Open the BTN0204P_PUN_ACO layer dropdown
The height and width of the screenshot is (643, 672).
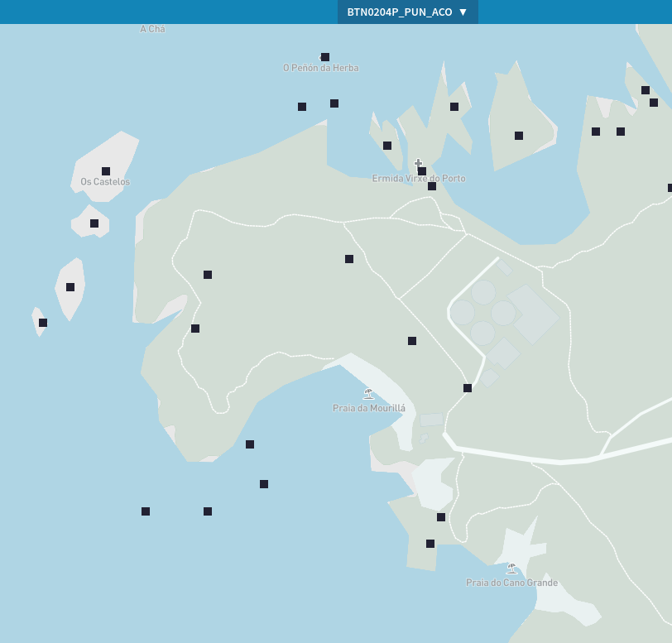tap(407, 12)
